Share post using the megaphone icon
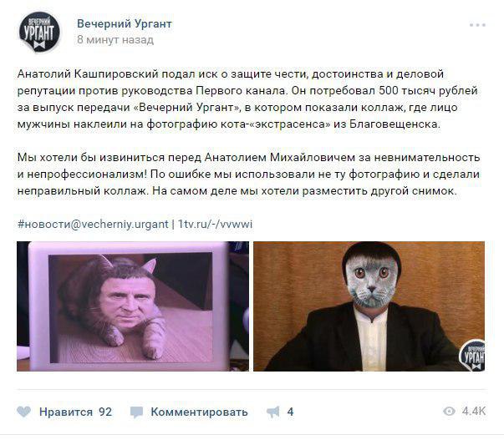The height and width of the screenshot is (440, 504). click(272, 412)
